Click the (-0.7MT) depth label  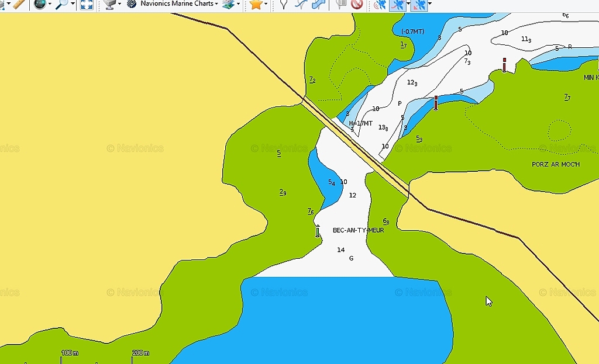(x=413, y=32)
